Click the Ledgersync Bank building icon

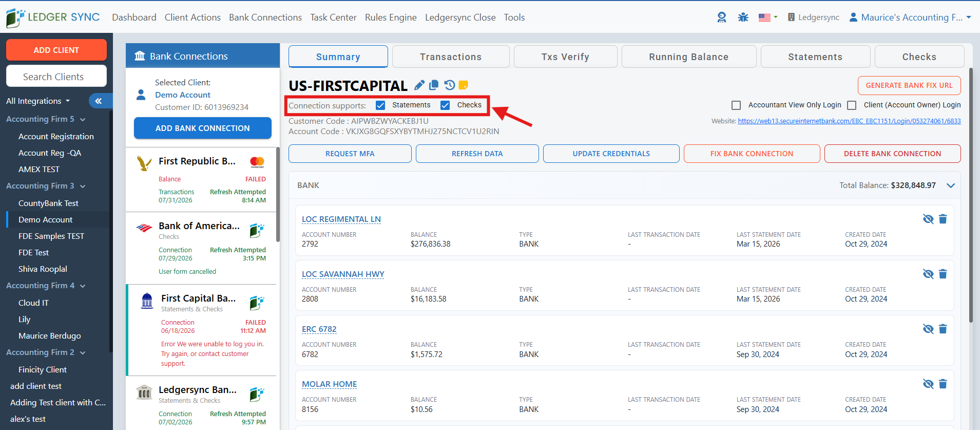144,392
